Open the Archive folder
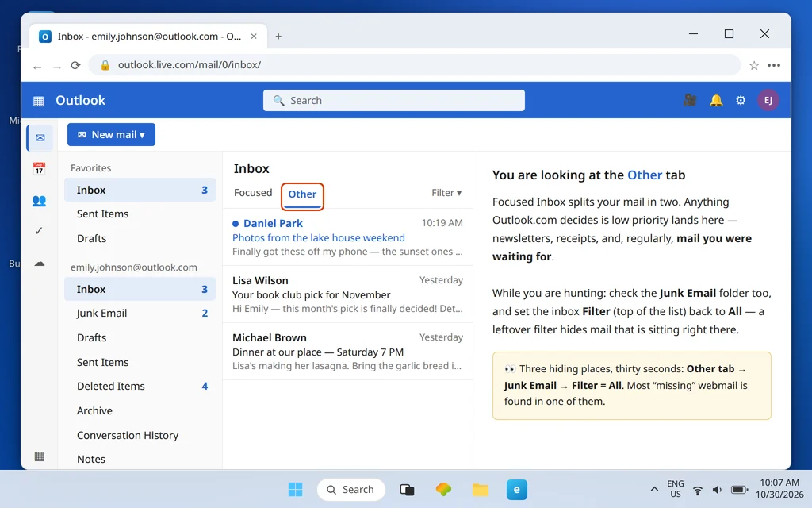This screenshot has width=812, height=508. pyautogui.click(x=140, y=410)
